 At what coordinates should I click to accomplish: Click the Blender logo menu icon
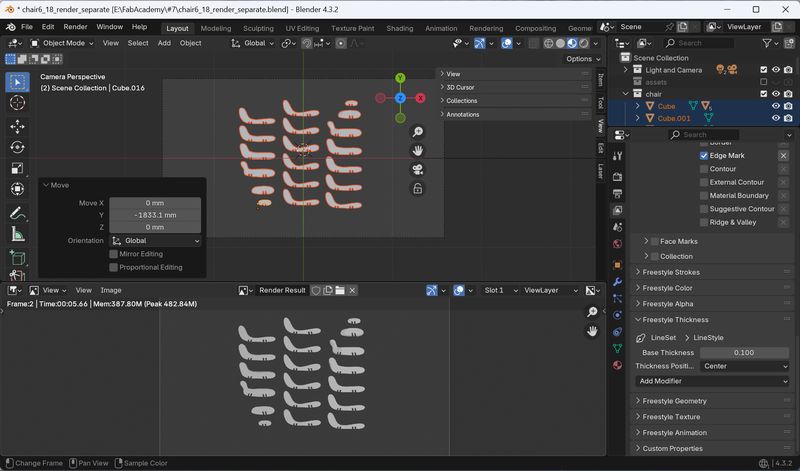click(10, 27)
